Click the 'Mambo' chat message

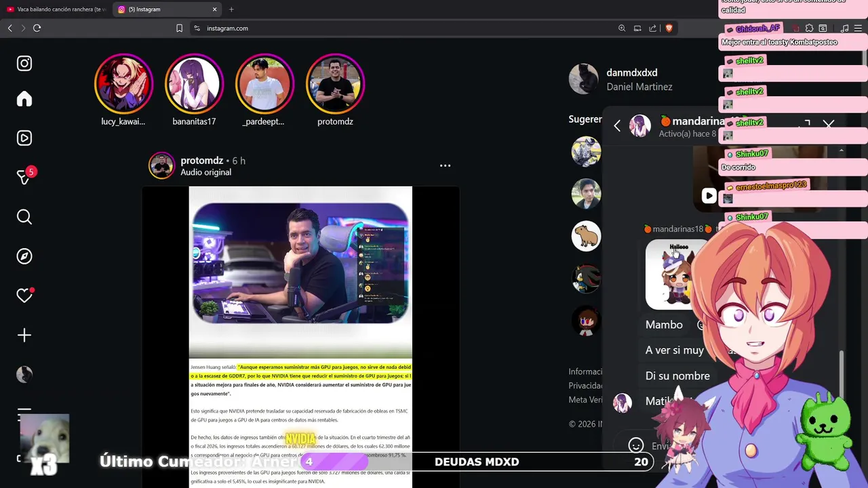pyautogui.click(x=664, y=325)
